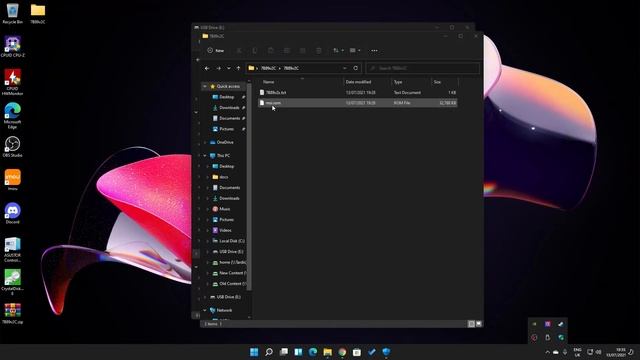Refresh the folder with the Refresh icon
Viewport: 640px width, 360px height.
(x=356, y=68)
